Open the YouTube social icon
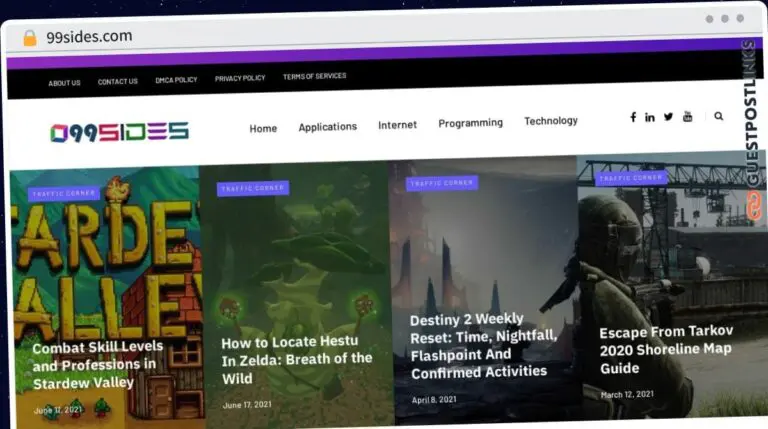 pyautogui.click(x=687, y=117)
